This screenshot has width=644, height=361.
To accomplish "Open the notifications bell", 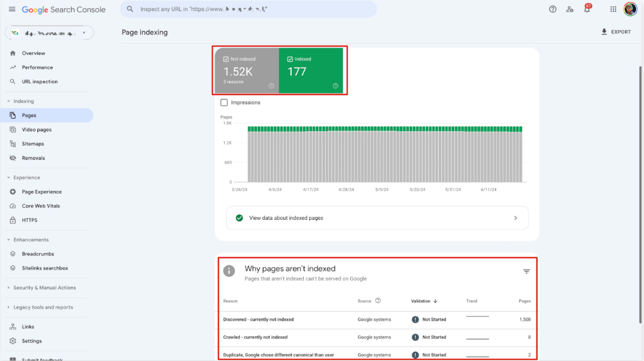I will click(x=587, y=9).
